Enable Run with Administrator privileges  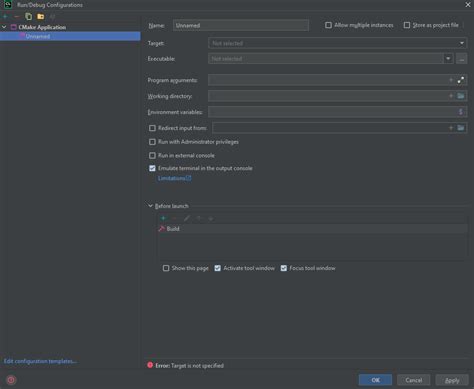(x=152, y=142)
